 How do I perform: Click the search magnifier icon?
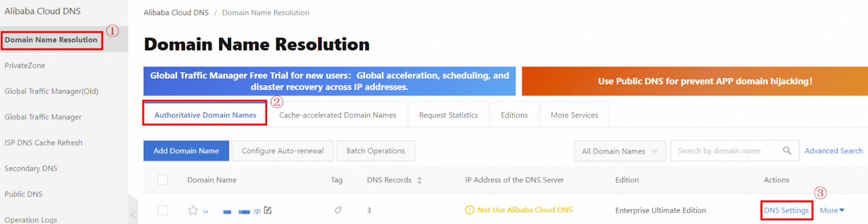[x=787, y=151]
